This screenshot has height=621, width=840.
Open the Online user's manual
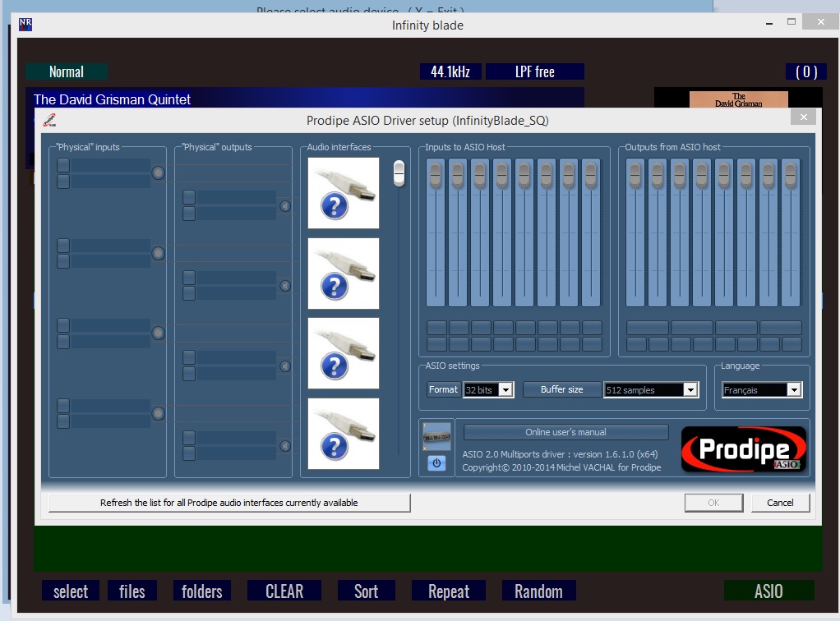click(x=565, y=432)
